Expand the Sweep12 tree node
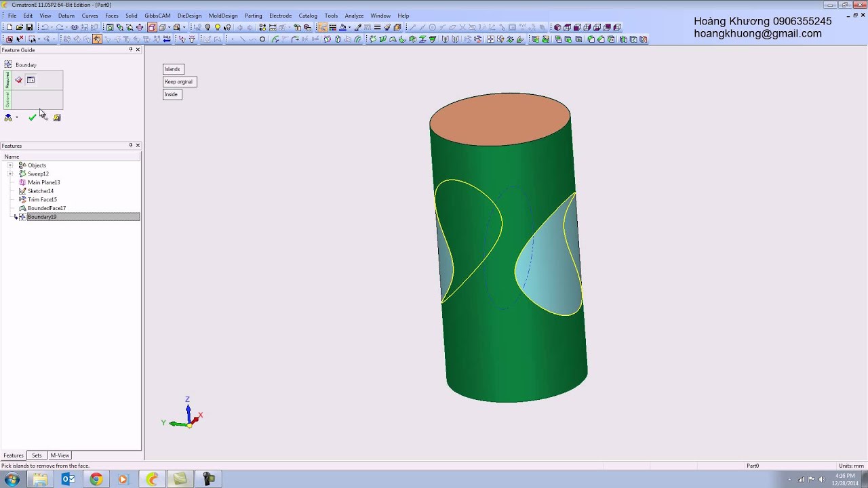This screenshot has height=488, width=868. pyautogui.click(x=10, y=174)
